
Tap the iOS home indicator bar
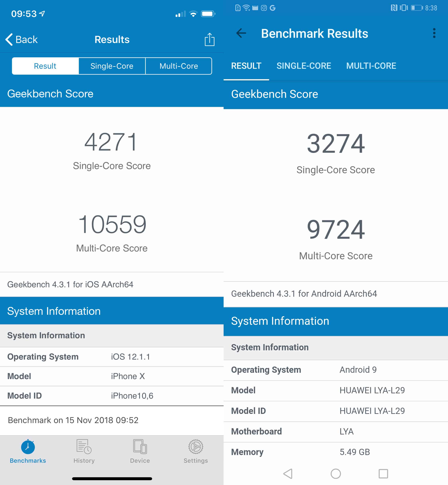tap(112, 479)
